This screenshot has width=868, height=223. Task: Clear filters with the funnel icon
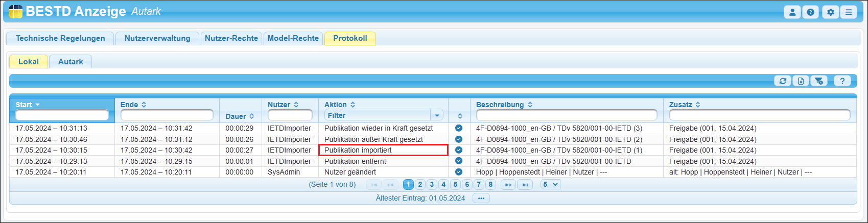[819, 81]
